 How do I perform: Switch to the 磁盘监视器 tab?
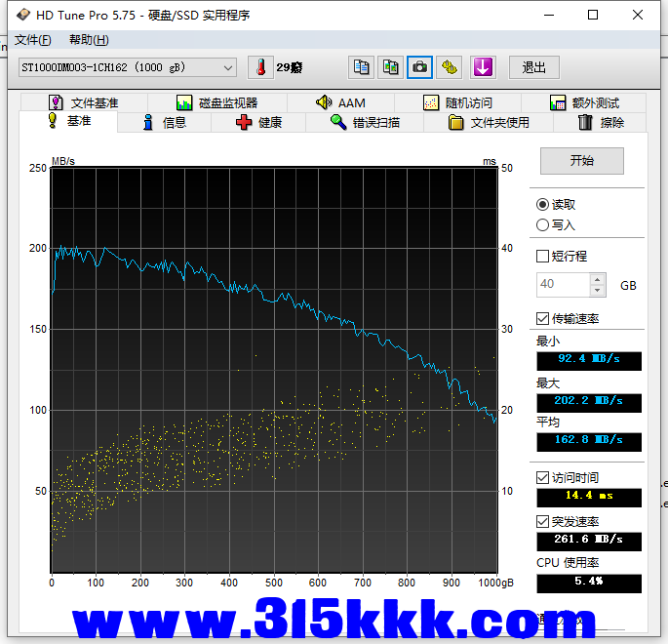(216, 102)
